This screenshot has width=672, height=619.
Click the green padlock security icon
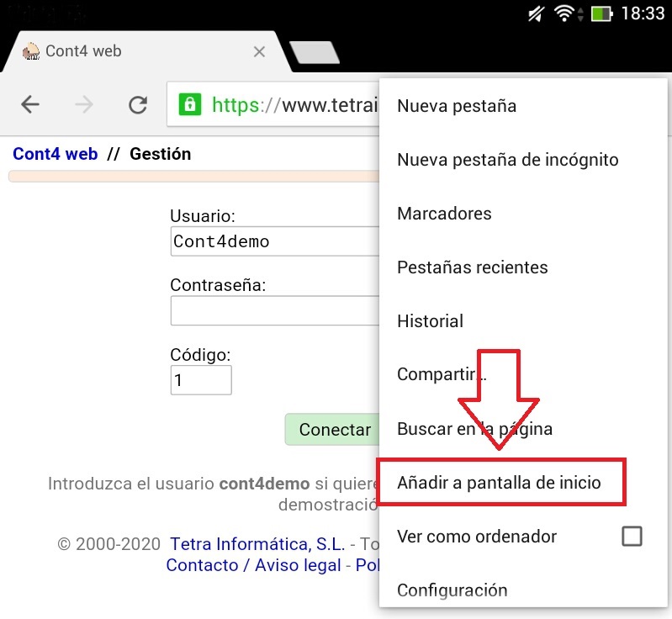click(190, 104)
